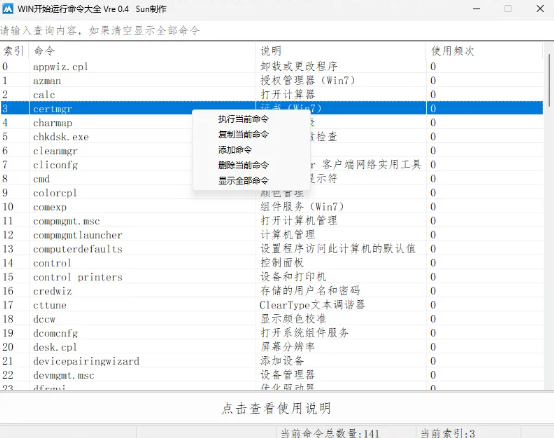Select the calc command row
Viewport: 554px width, 438px height.
click(272, 94)
